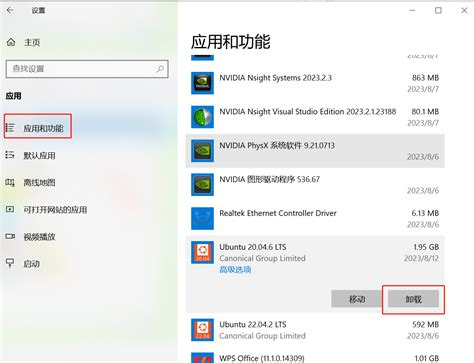Open the 默认应用 menu item
Screen dimensions: 474x363
(x=39, y=155)
